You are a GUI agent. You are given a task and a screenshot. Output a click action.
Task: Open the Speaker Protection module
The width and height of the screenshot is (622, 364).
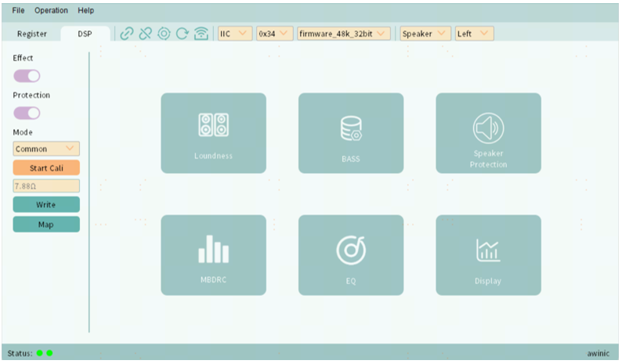(x=488, y=133)
